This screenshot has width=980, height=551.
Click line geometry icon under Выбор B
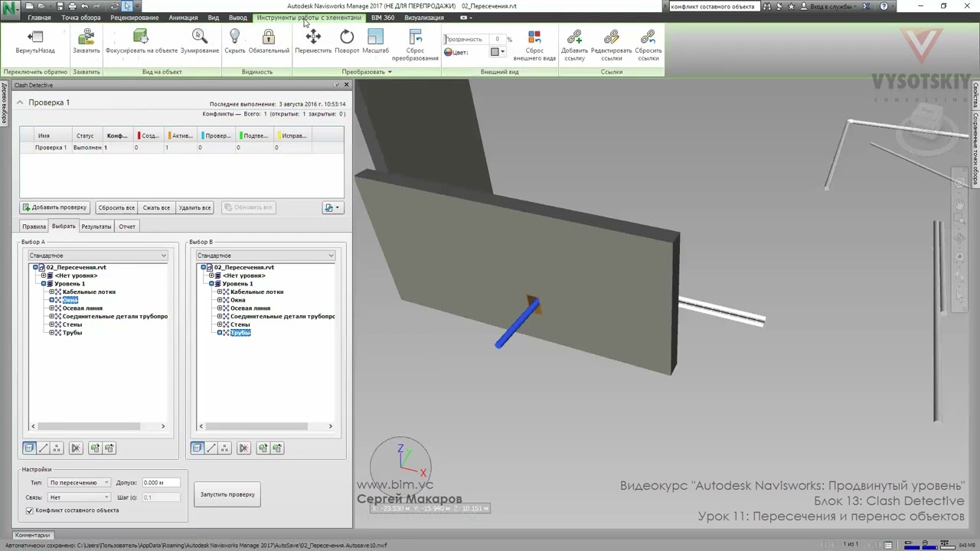pos(211,448)
